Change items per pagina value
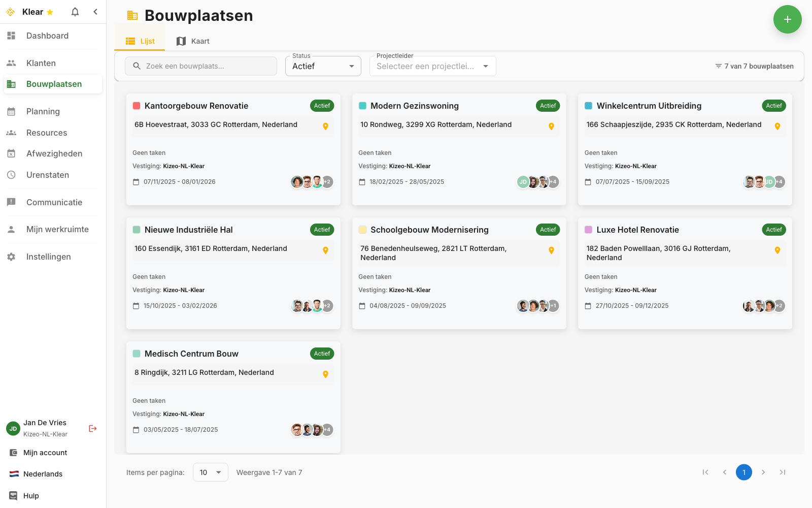The image size is (812, 508). point(210,472)
